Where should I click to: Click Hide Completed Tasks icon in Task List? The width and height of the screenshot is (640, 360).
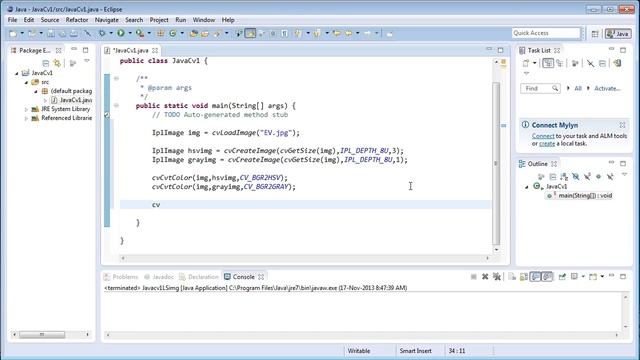[590, 63]
